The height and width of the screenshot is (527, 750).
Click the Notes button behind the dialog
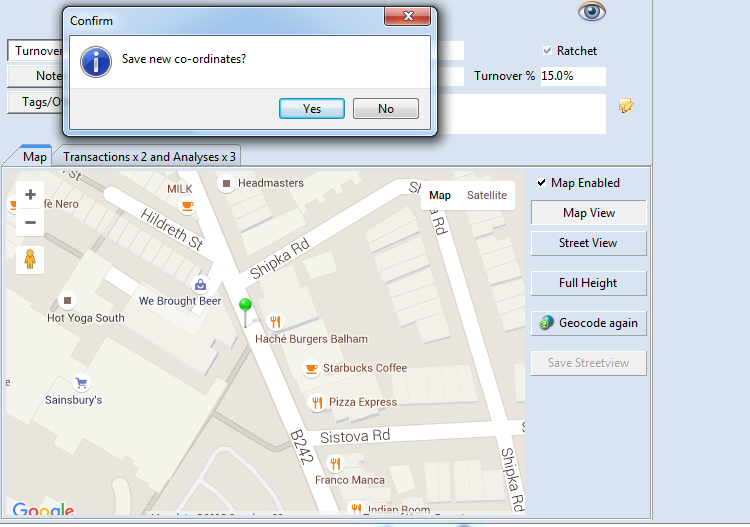click(35, 76)
